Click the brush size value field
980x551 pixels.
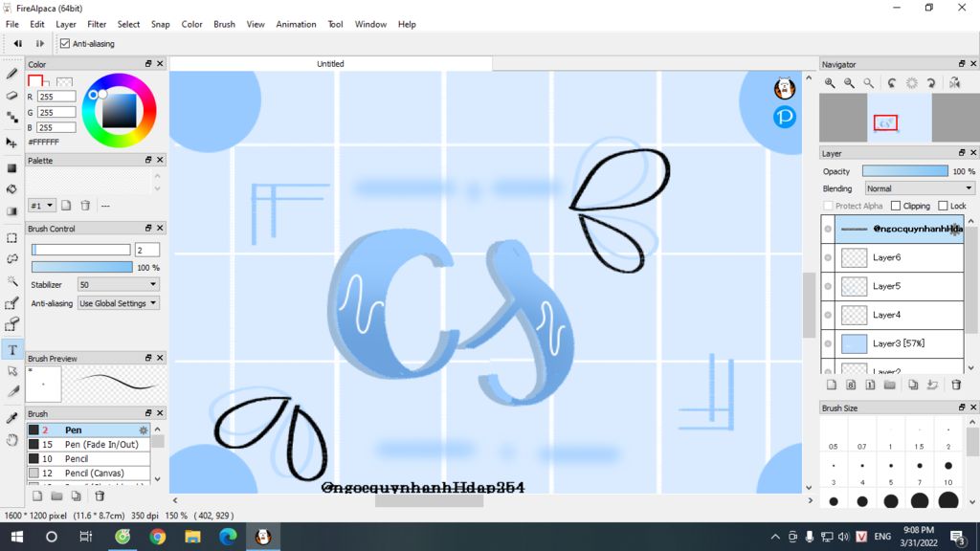click(x=146, y=250)
